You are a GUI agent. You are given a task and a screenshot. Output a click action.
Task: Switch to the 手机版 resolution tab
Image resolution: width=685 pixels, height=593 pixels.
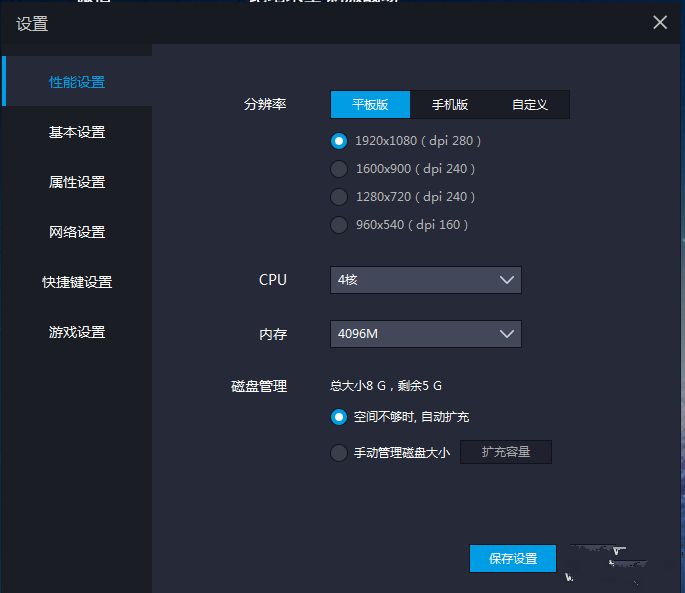(450, 104)
